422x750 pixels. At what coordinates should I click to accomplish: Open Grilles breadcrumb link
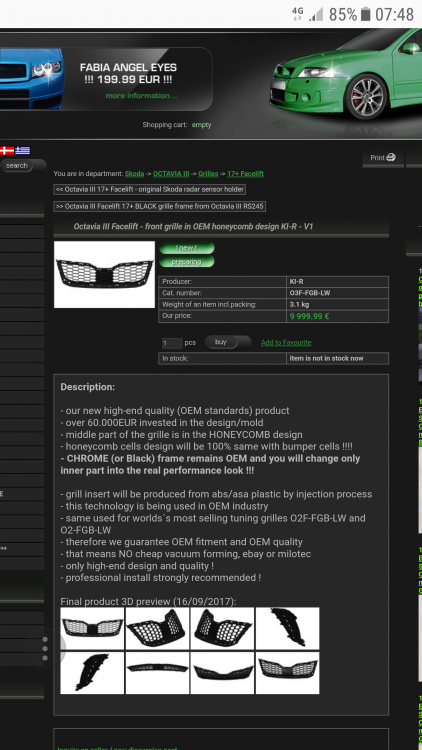[x=208, y=174]
